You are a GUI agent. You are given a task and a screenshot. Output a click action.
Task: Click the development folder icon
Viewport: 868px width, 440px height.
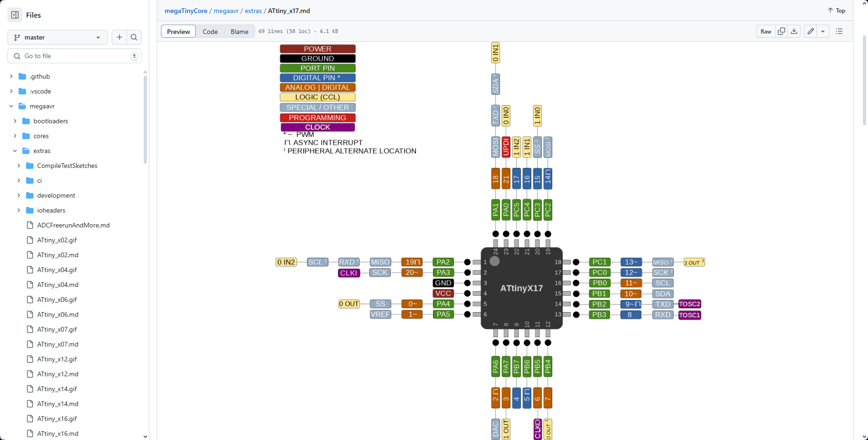click(30, 195)
